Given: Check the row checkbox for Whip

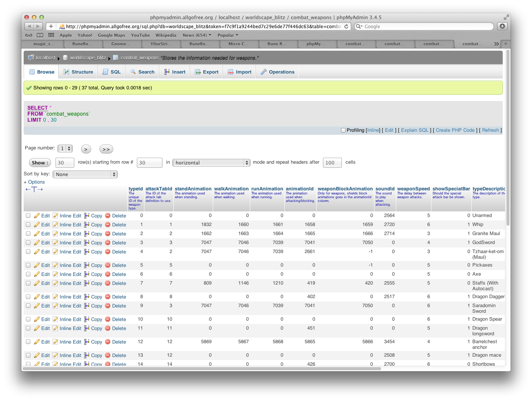Looking at the screenshot, I should 28,225.
